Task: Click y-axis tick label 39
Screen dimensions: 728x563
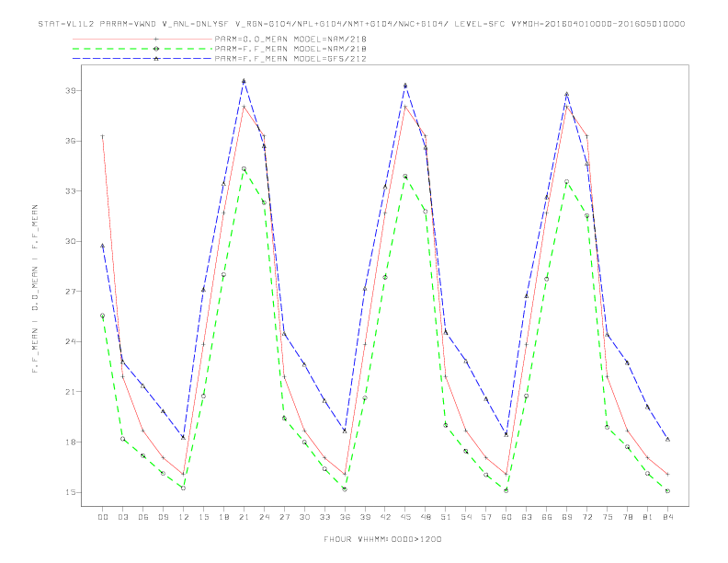Action: 71,90
